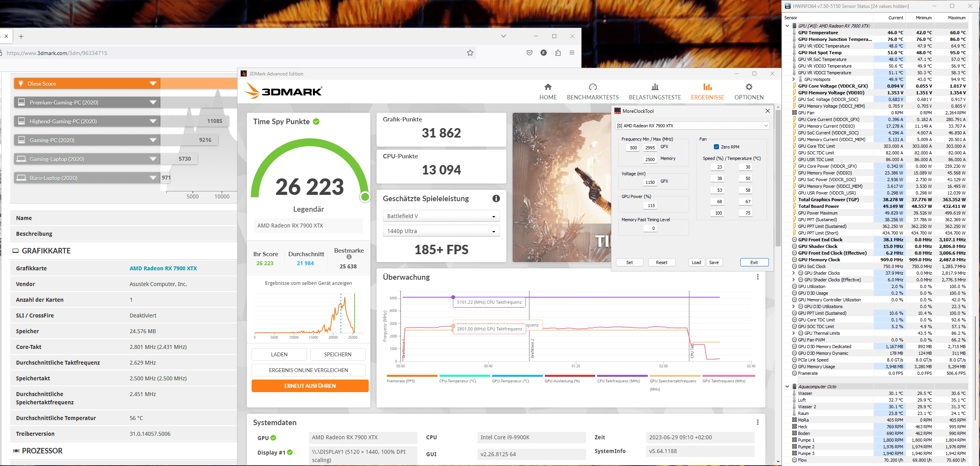Click info icon beside Geschätzte Spieleleistung
This screenshot has height=466, width=980.
point(496,199)
